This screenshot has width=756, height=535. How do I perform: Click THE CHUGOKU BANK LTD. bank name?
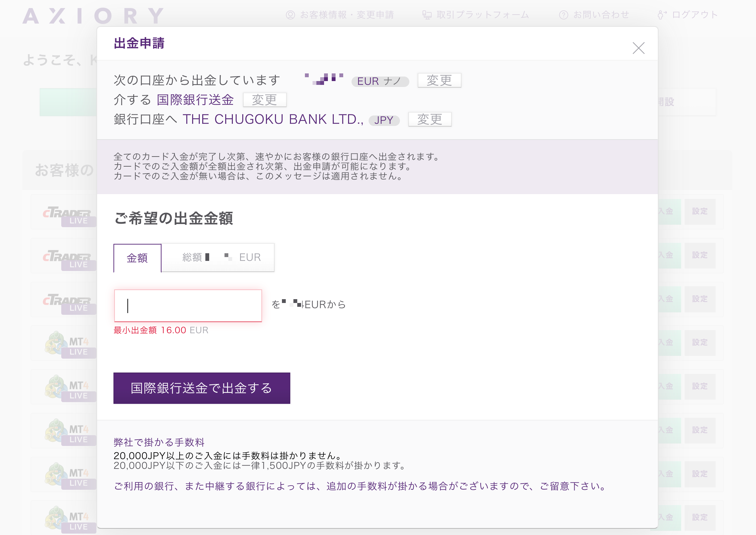coord(273,119)
